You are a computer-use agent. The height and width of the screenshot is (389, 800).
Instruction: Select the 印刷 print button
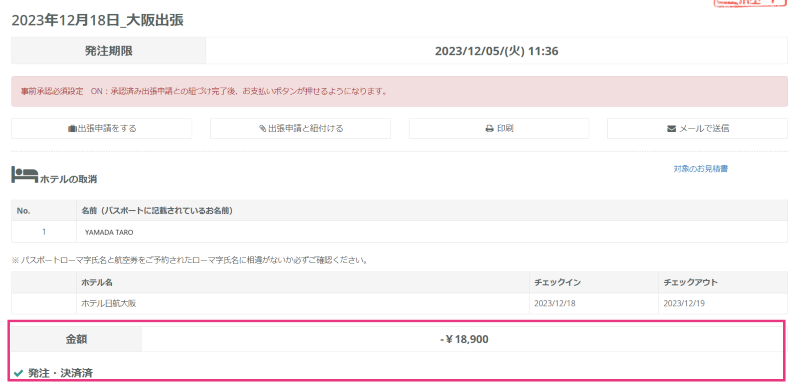(x=499, y=129)
